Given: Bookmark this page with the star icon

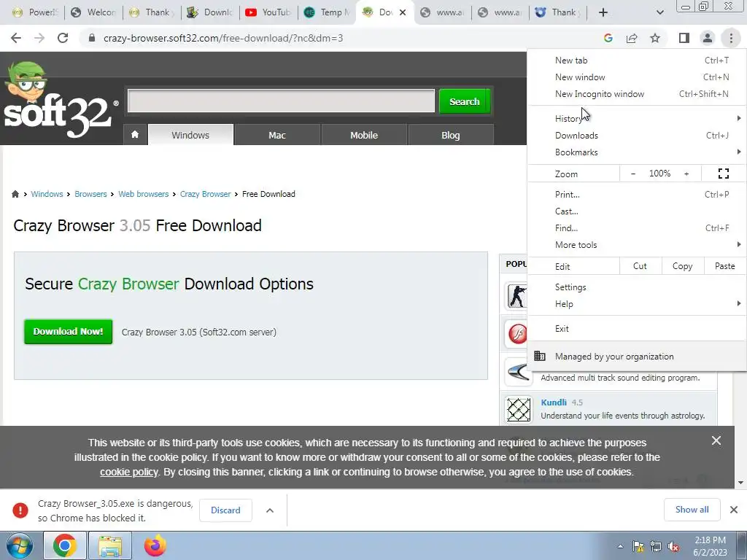Looking at the screenshot, I should coord(655,38).
